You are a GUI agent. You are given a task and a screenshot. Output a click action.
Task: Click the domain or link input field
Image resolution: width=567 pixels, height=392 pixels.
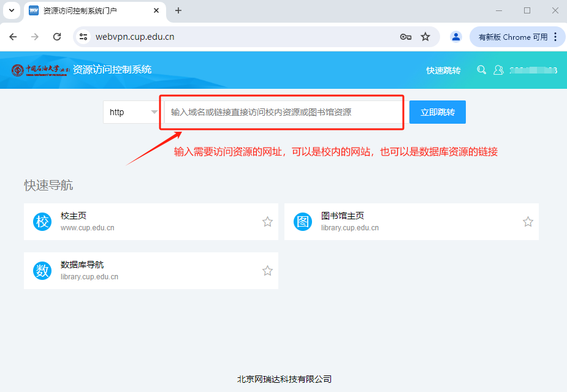coord(282,112)
